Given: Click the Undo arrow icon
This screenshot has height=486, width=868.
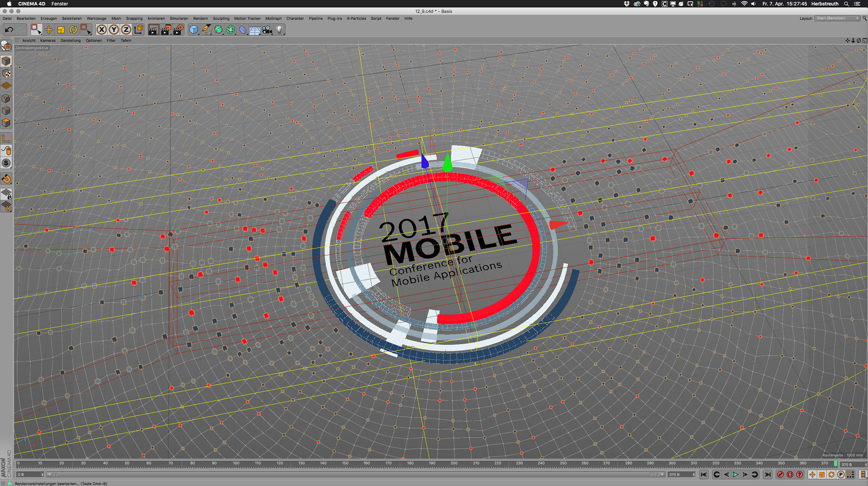Looking at the screenshot, I should (x=9, y=30).
